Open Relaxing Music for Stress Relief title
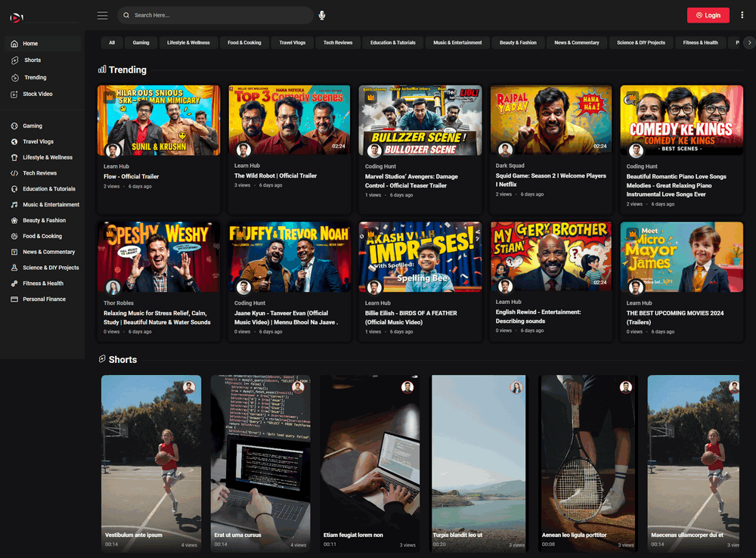756x558 pixels. [x=157, y=318]
